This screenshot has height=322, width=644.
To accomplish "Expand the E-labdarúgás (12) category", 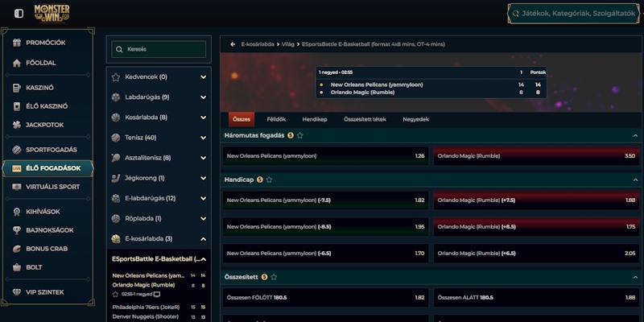I will point(159,198).
